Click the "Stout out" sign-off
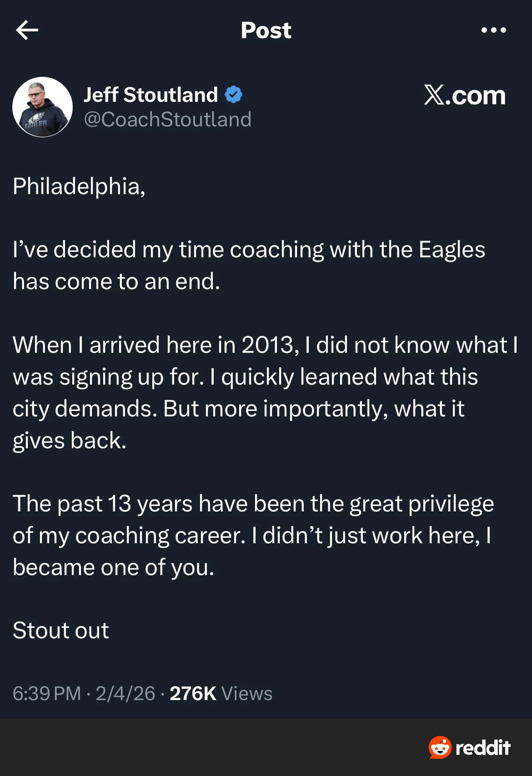Viewport: 532px width, 776px height. (x=61, y=631)
